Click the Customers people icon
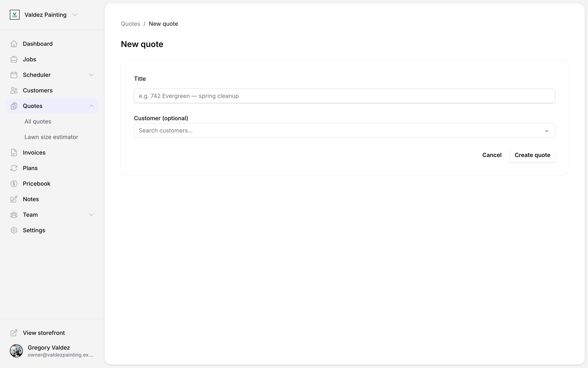Image resolution: width=588 pixels, height=368 pixels. pos(14,91)
